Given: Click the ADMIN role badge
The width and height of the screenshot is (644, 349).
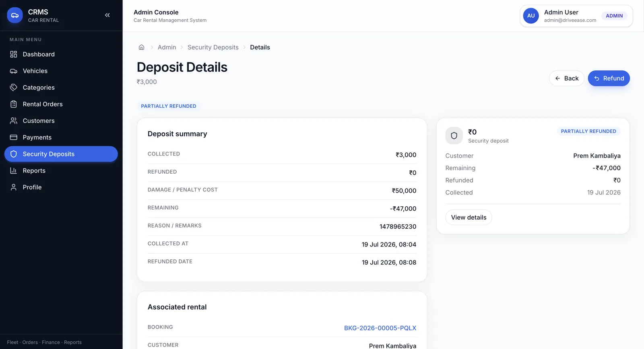Looking at the screenshot, I should click(x=614, y=16).
